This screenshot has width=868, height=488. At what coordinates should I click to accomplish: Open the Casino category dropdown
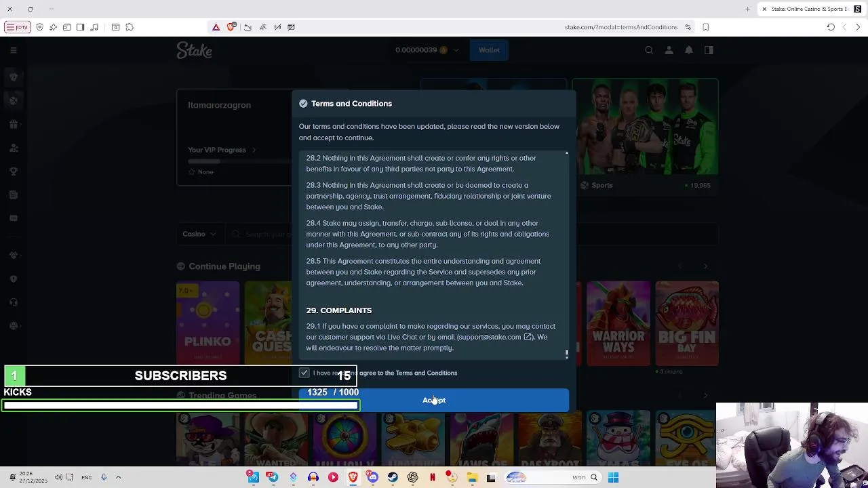[199, 234]
